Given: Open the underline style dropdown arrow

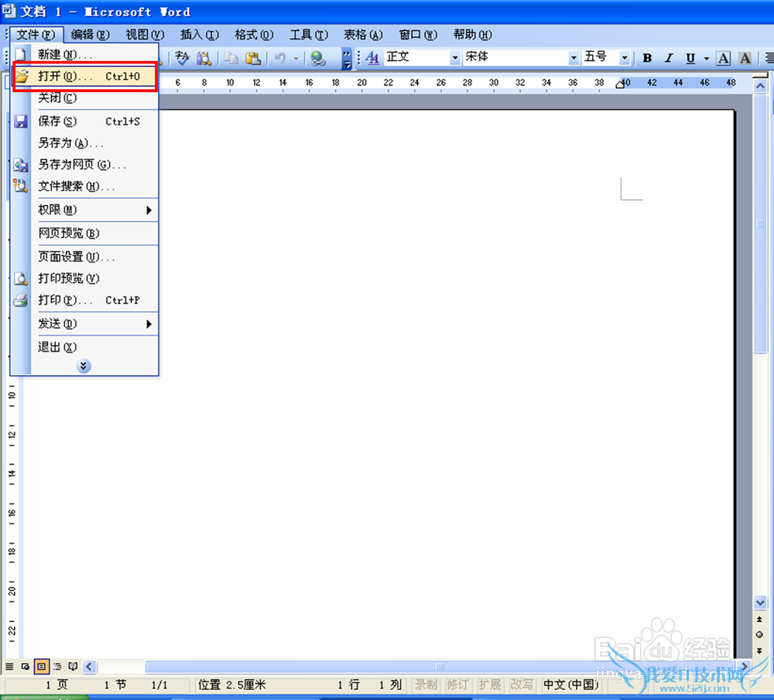Looking at the screenshot, I should (707, 58).
